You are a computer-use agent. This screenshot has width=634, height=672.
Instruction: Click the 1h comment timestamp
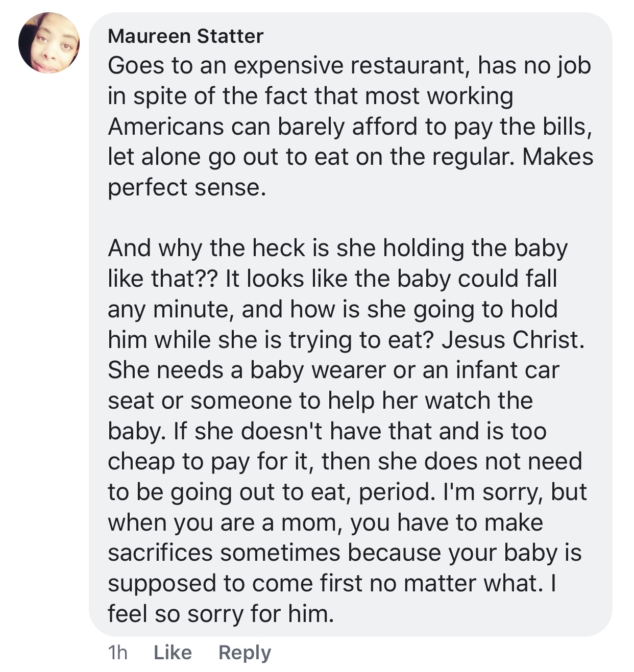[x=118, y=652]
